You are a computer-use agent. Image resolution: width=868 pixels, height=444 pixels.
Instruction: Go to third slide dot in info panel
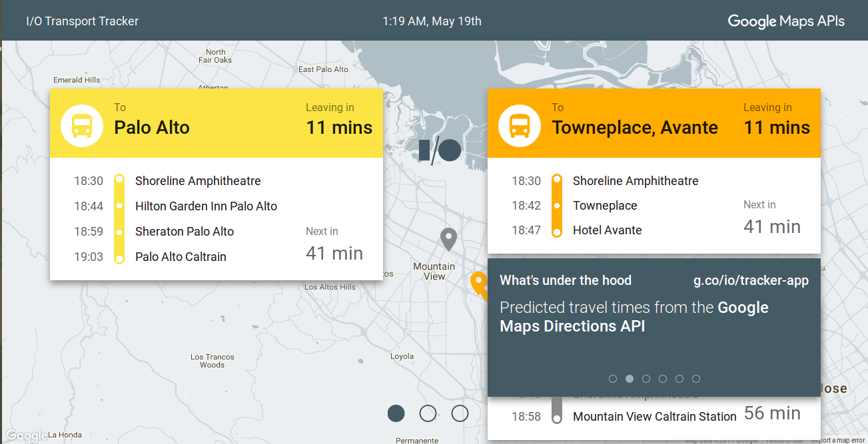646,379
